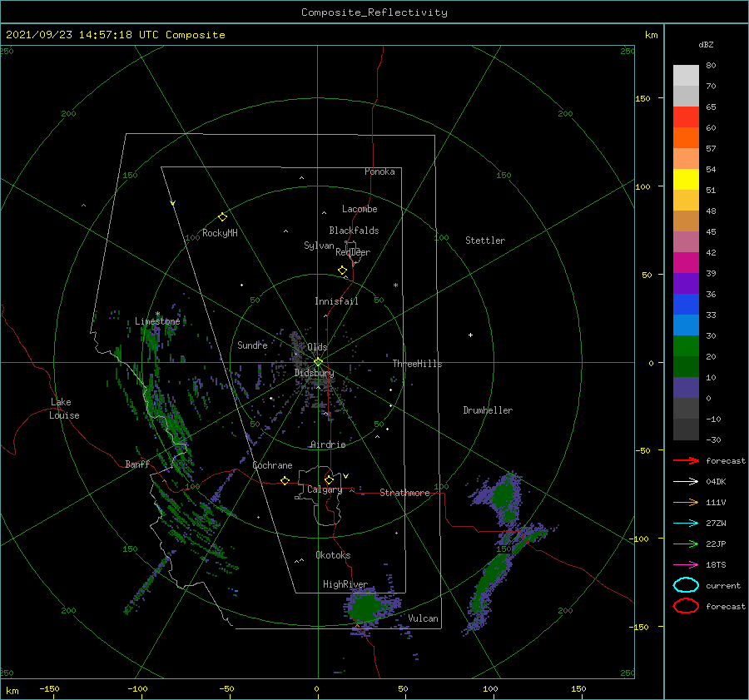Click the Okotoks label

pyautogui.click(x=333, y=555)
